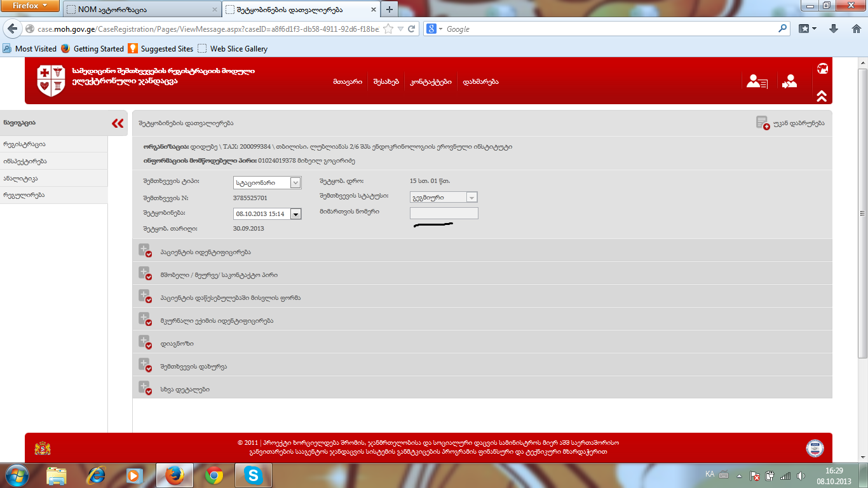The height and width of the screenshot is (488, 868).
Task: Open the კონტაქტები menu item
Action: [431, 82]
